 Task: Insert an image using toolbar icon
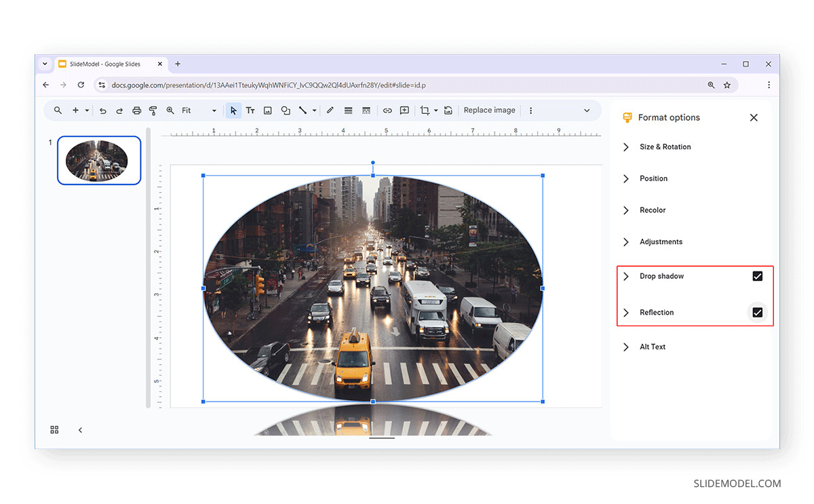(x=268, y=111)
